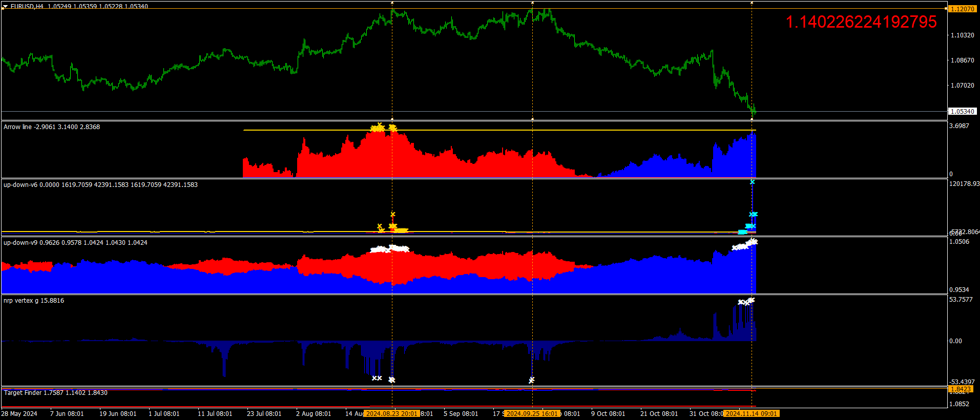Select the 2024.09.25 16:01 date marker

pyautogui.click(x=532, y=413)
